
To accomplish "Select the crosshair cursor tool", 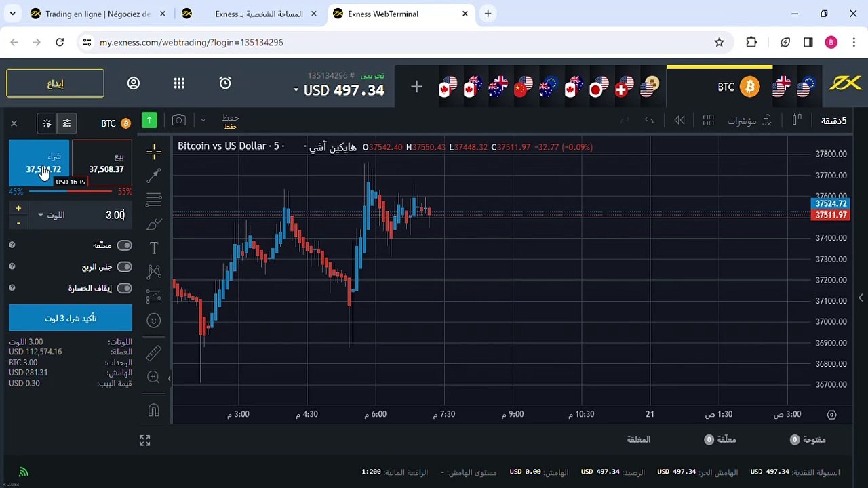I will [154, 151].
